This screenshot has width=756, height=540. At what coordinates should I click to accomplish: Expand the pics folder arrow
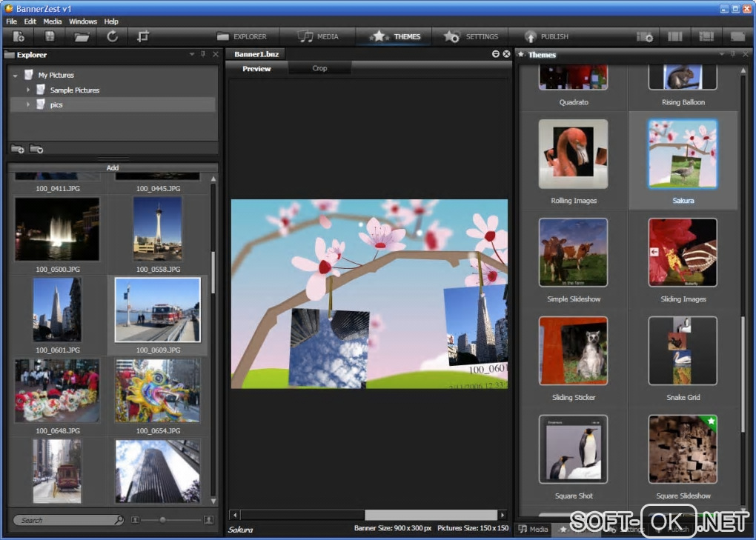coord(28,105)
